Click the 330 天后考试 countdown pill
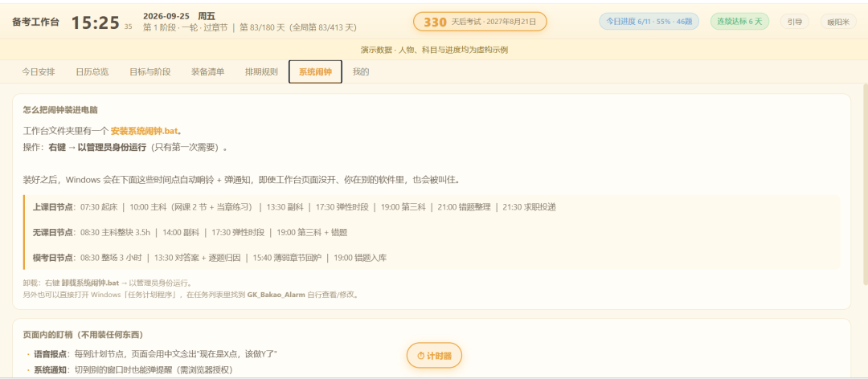This screenshot has width=868, height=379. click(480, 22)
